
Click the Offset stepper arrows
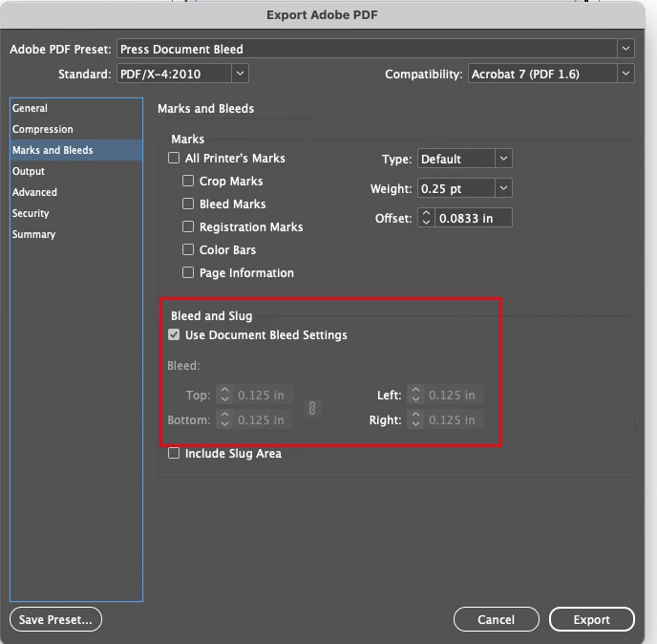426,218
